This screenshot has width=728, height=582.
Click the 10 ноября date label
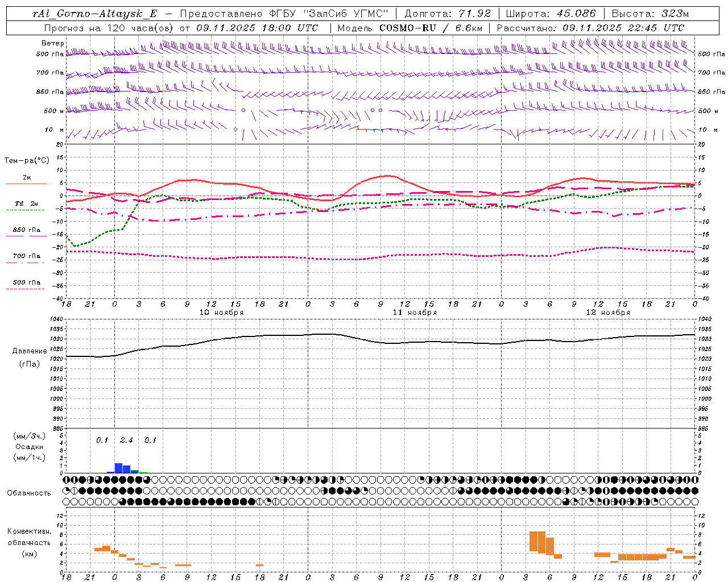221,313
